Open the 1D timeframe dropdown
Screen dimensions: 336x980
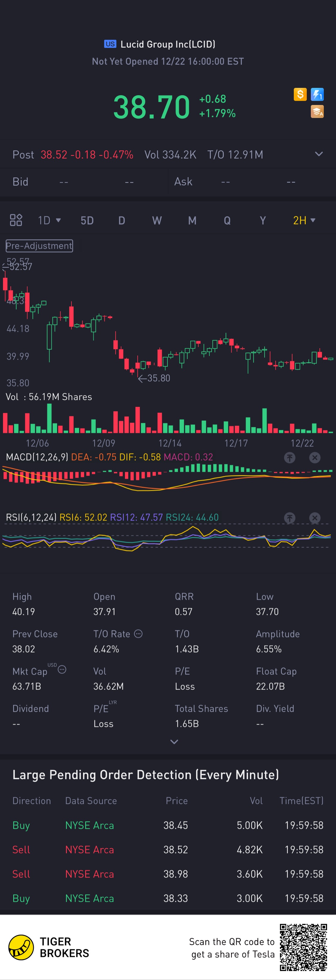(x=49, y=220)
